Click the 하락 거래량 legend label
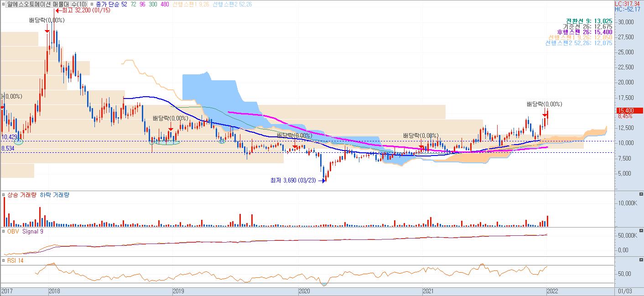Screen dimensions: 644x296 point(55,195)
